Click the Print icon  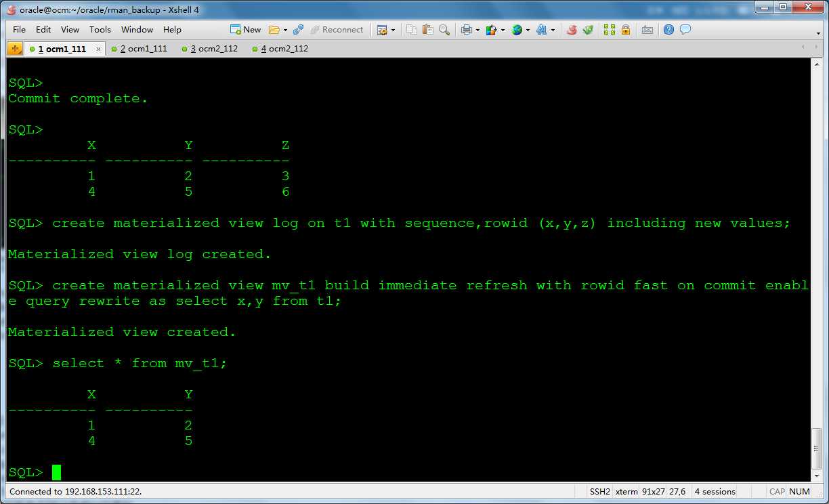click(x=467, y=30)
